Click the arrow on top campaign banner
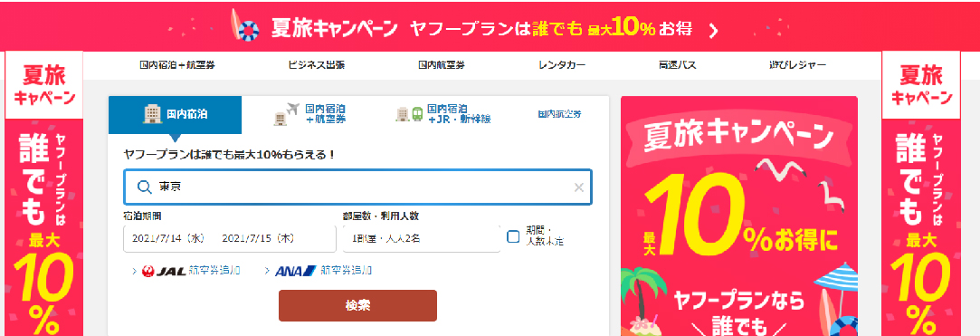This screenshot has width=980, height=336. pos(713,30)
